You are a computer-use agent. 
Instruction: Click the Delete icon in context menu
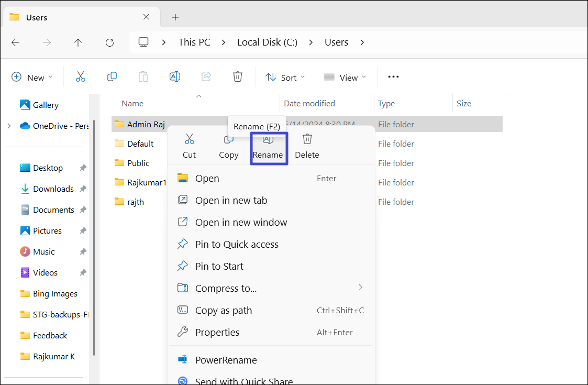point(307,140)
